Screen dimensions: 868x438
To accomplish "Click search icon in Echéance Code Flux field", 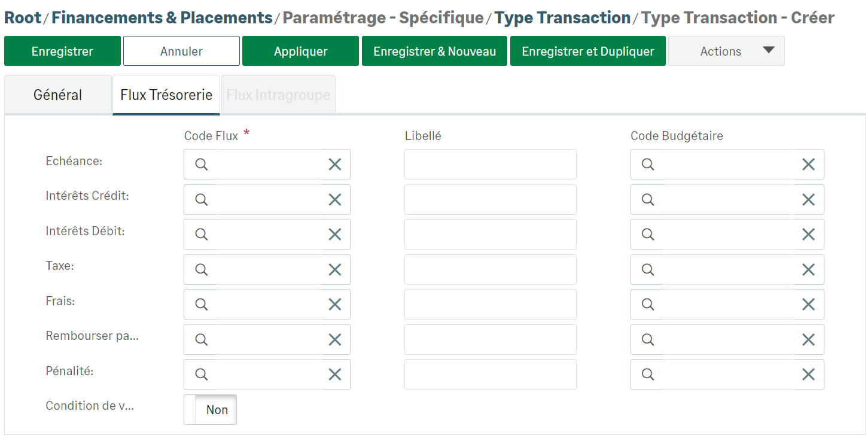I will [202, 165].
